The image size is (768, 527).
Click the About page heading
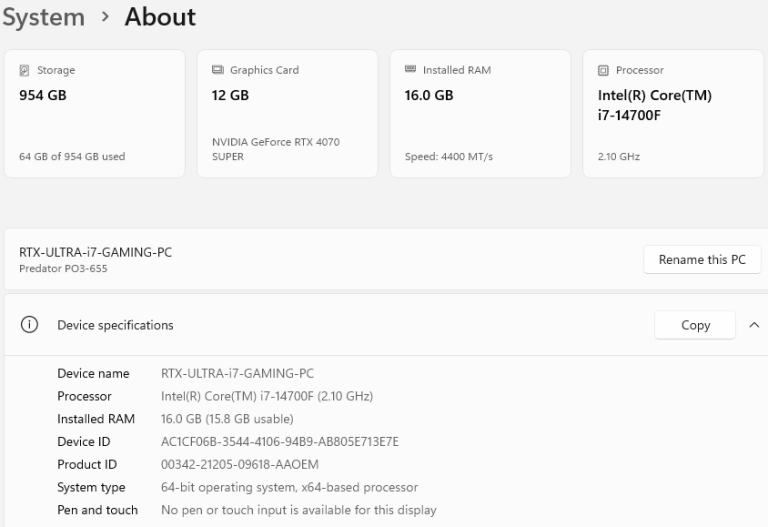[x=160, y=17]
